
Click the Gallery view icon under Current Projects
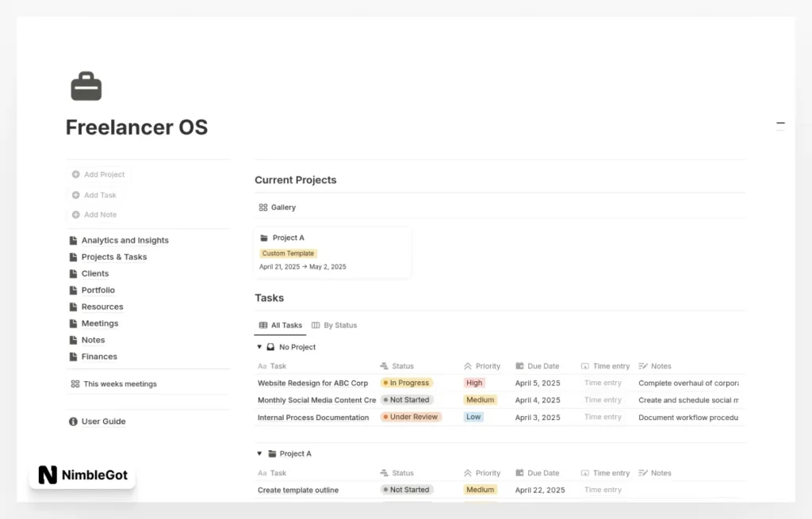(265, 207)
